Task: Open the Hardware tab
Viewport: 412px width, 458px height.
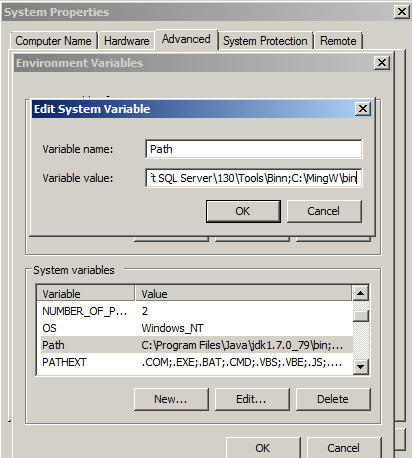Action: [127, 41]
